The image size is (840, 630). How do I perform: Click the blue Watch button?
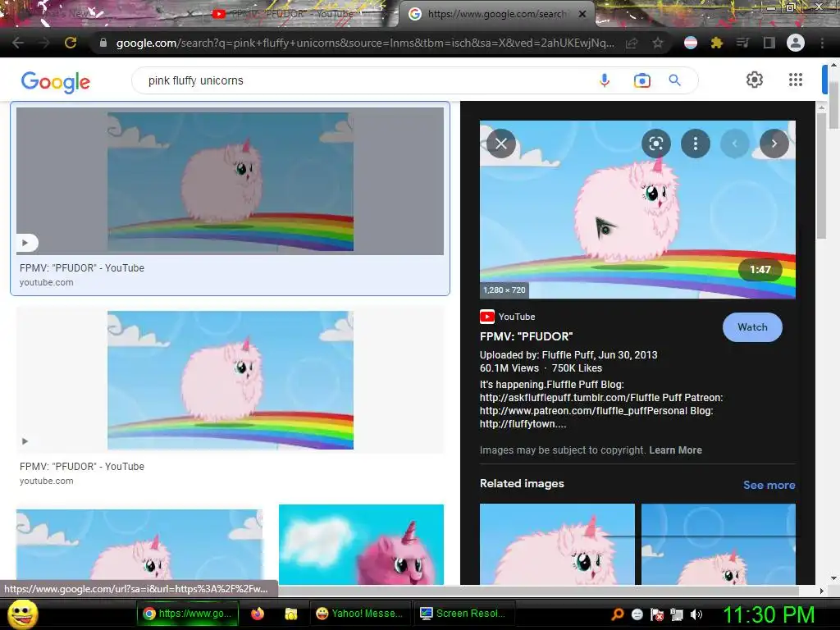pyautogui.click(x=752, y=327)
